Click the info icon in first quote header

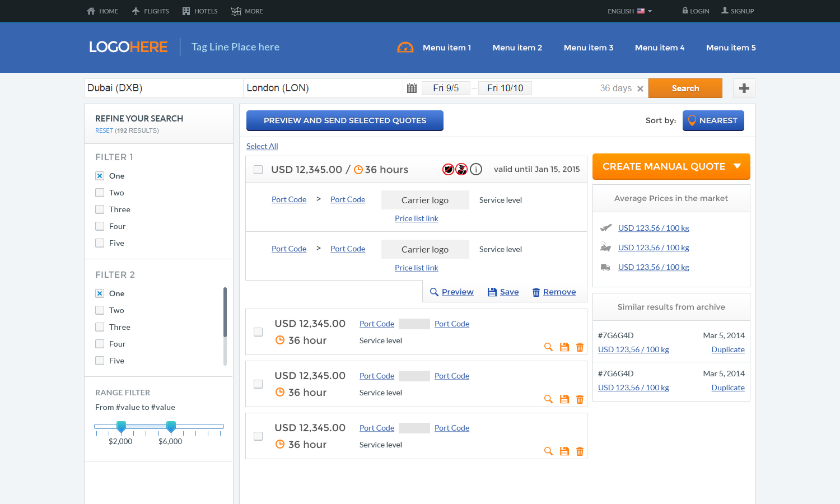pyautogui.click(x=476, y=169)
